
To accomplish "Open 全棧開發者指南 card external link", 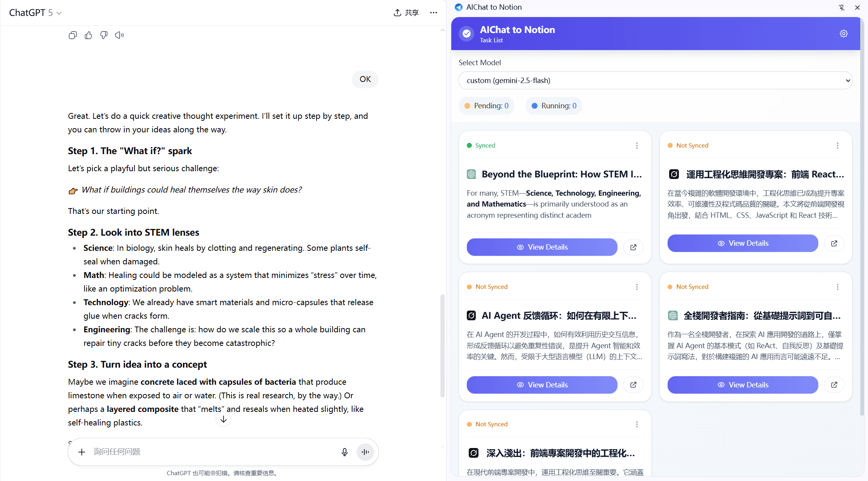I will click(x=834, y=385).
